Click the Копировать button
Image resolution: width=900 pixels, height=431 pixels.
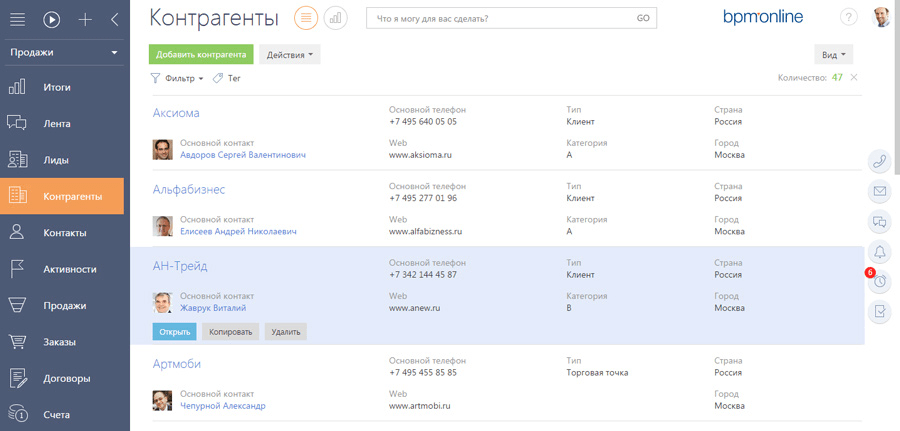(x=231, y=332)
